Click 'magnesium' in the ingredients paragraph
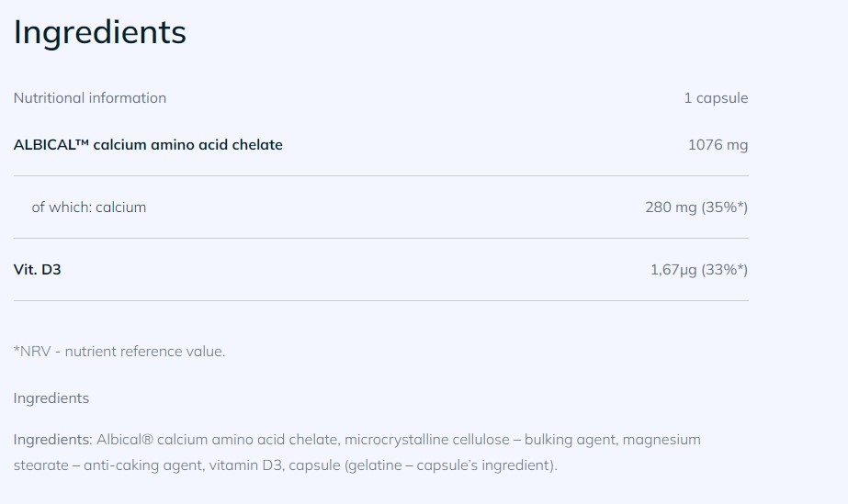 [x=661, y=440]
